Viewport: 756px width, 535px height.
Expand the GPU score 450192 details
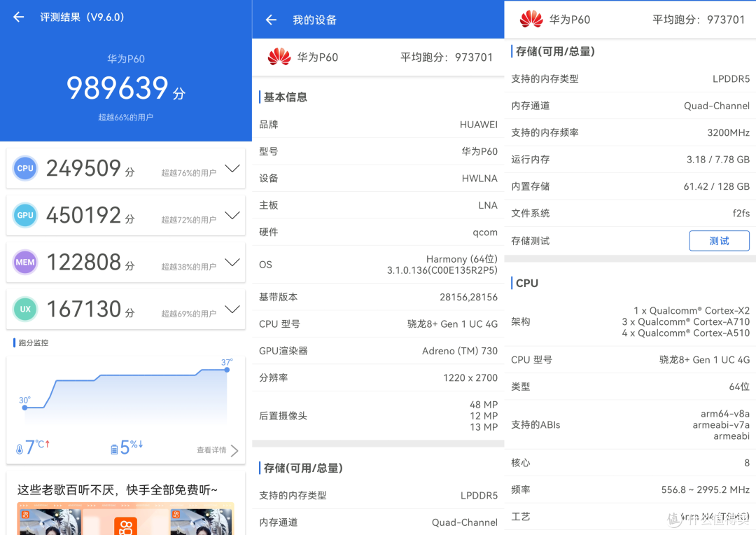[232, 215]
